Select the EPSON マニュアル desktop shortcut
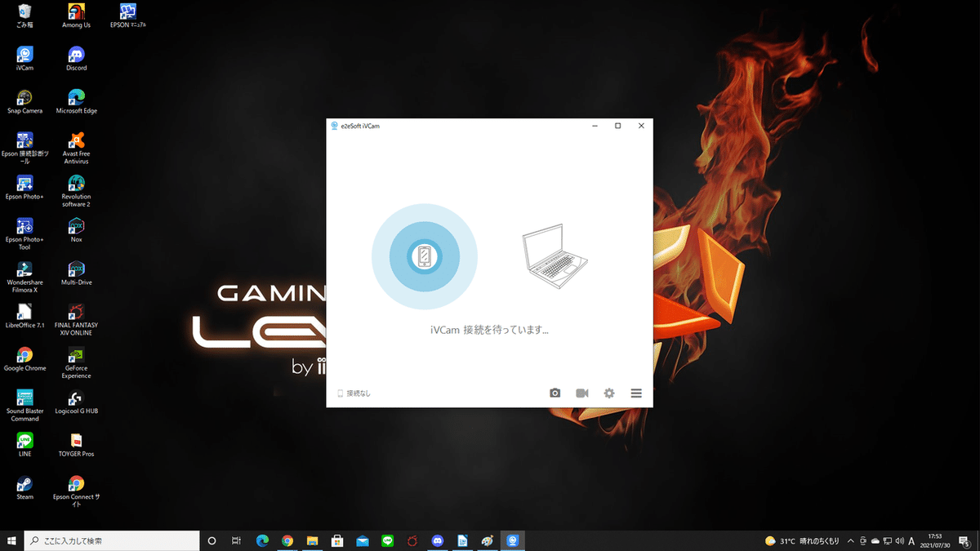Image resolution: width=980 pixels, height=551 pixels. click(127, 16)
